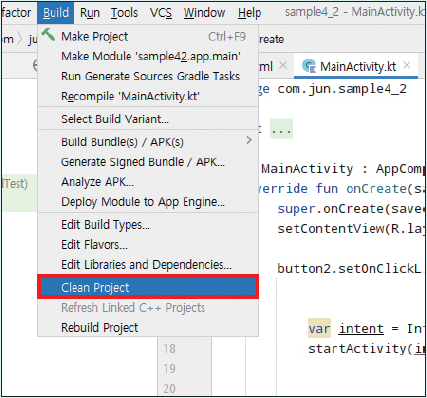427x398 pixels.
Task: Open the Tools menu
Action: (x=124, y=13)
